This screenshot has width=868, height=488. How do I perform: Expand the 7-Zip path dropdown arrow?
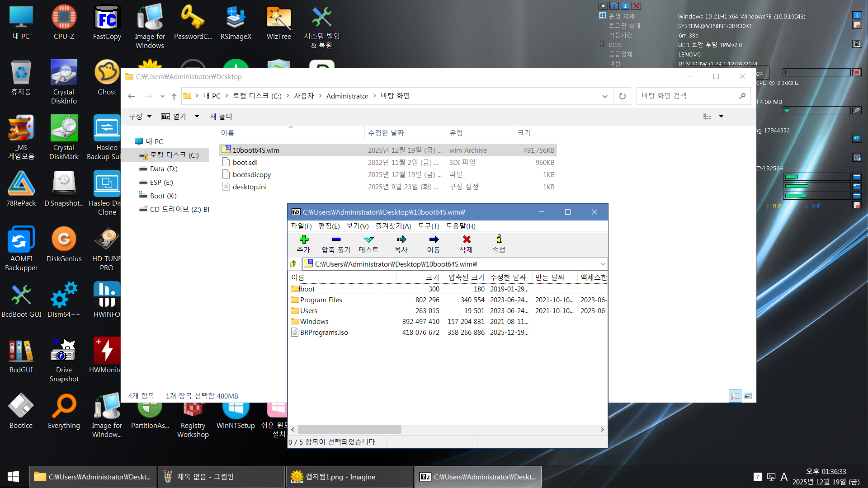coord(603,264)
